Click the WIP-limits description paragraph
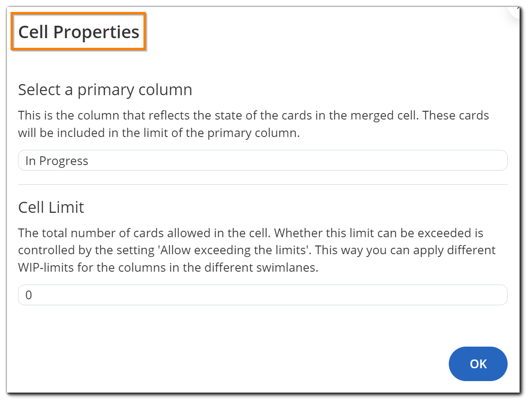This screenshot has height=405, width=532. 257,250
